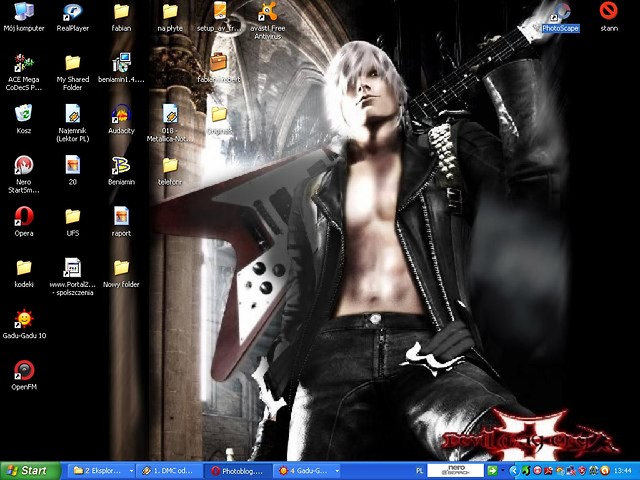
Task: Launch the OpenFM shortcut
Action: click(24, 376)
